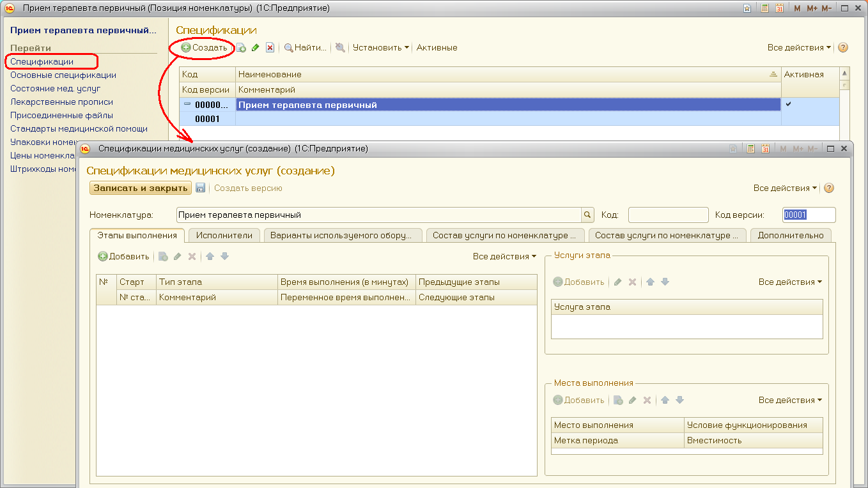Open Все действия in Услуги этапа group
Image resolution: width=868 pixels, height=488 pixels.
(x=791, y=282)
